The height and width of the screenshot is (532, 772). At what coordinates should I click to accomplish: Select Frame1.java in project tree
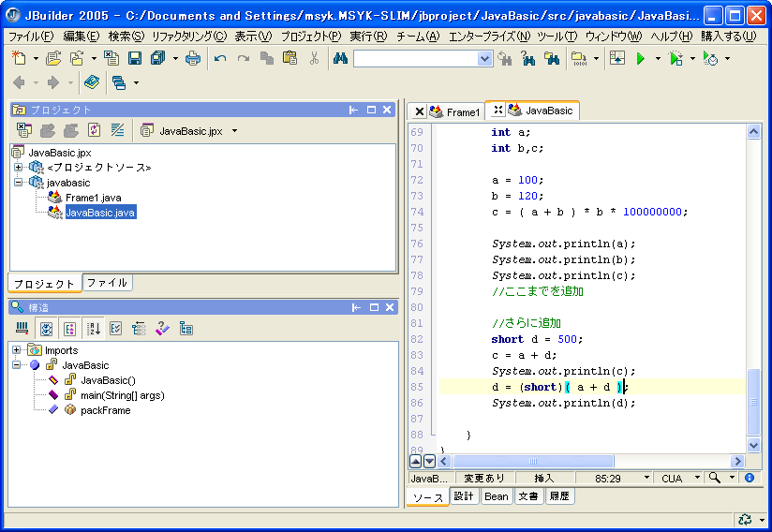click(93, 198)
